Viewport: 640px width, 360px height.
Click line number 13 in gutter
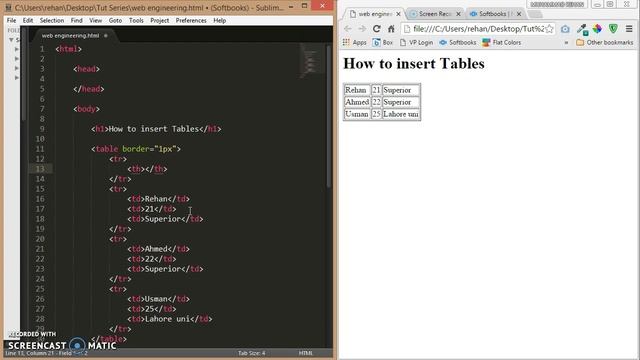point(40,169)
